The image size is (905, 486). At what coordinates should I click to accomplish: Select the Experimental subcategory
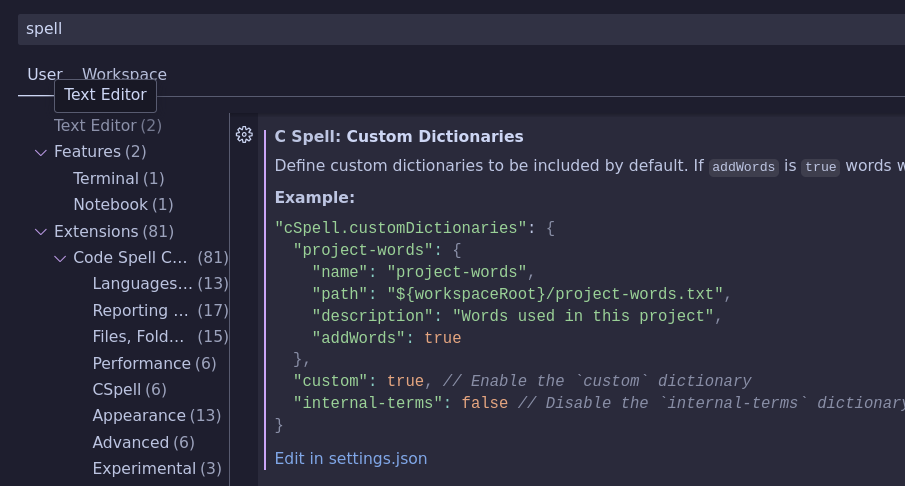coord(144,469)
